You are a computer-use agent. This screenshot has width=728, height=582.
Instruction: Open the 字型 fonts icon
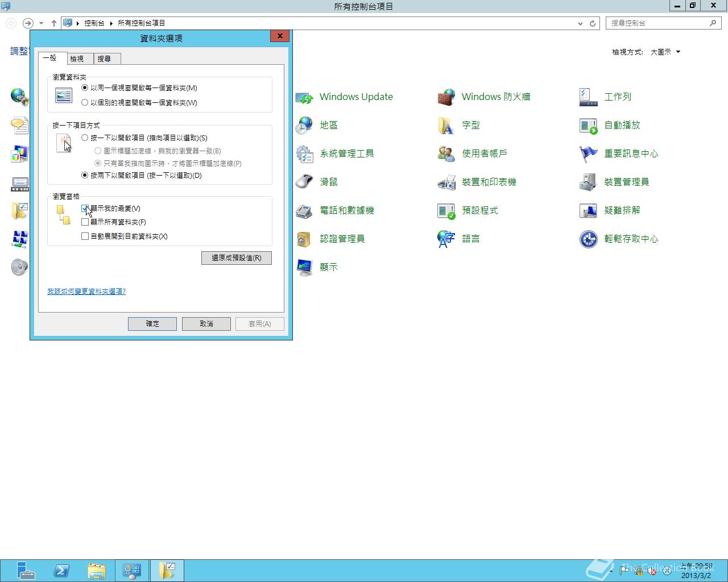tap(446, 126)
